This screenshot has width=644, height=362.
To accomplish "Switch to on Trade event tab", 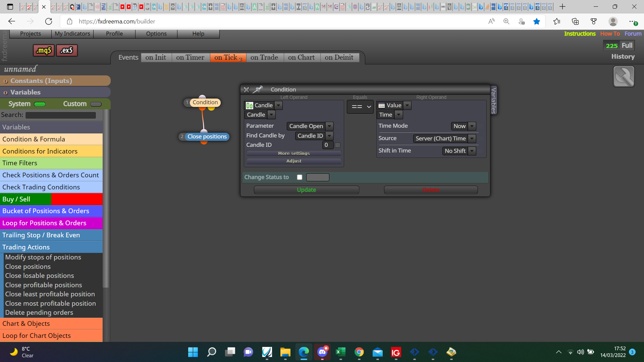I will point(265,58).
